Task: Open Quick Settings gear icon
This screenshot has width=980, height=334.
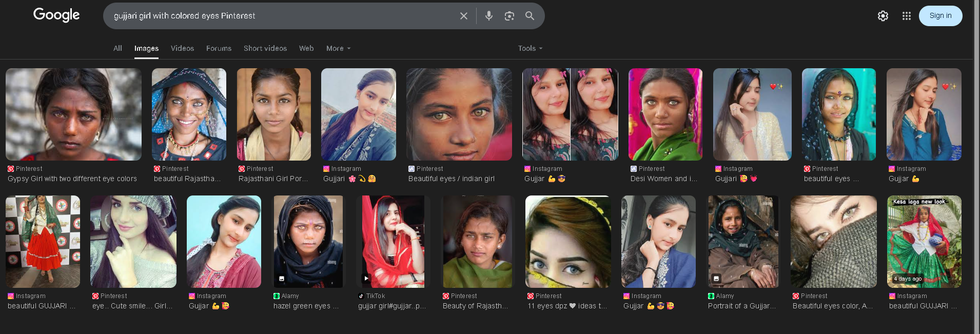Action: click(x=883, y=16)
